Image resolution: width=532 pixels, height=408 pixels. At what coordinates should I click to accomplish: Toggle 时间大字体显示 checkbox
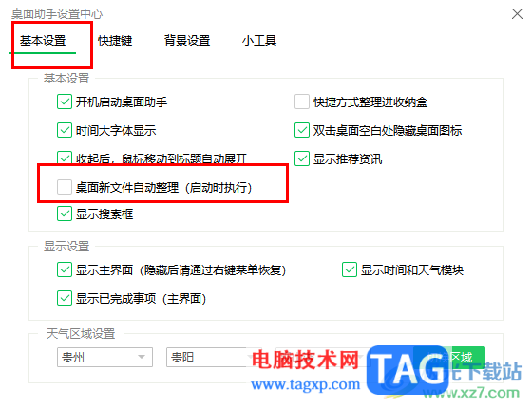[x=65, y=130]
